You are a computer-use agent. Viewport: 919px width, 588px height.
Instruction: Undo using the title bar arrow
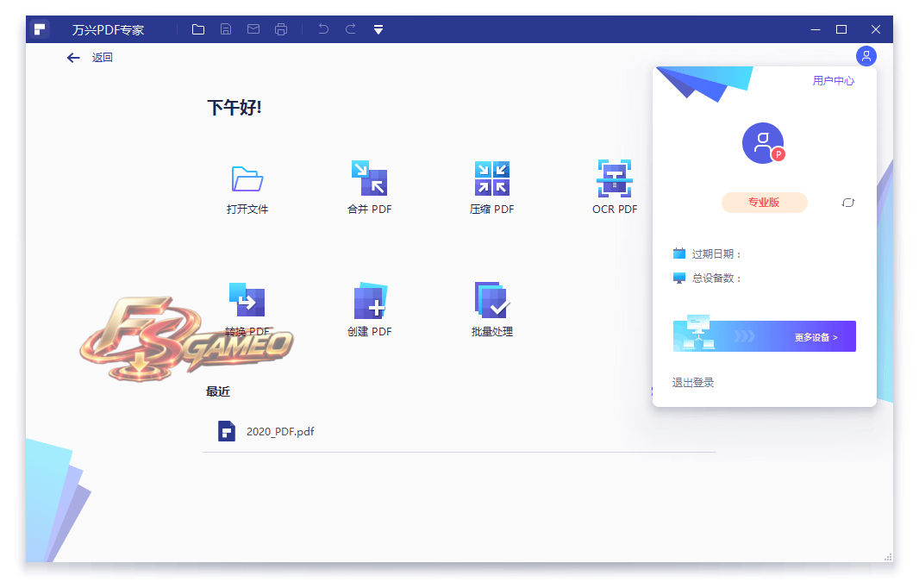coord(323,28)
